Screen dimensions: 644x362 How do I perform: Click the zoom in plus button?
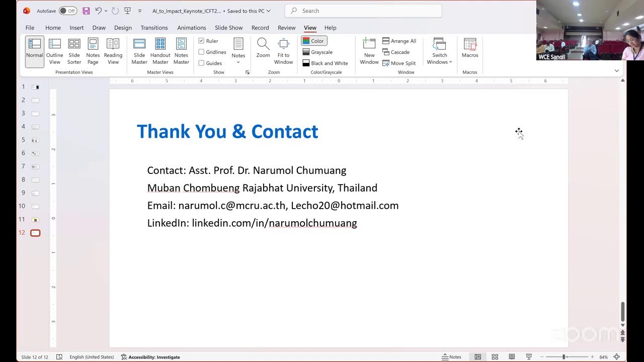click(x=592, y=357)
